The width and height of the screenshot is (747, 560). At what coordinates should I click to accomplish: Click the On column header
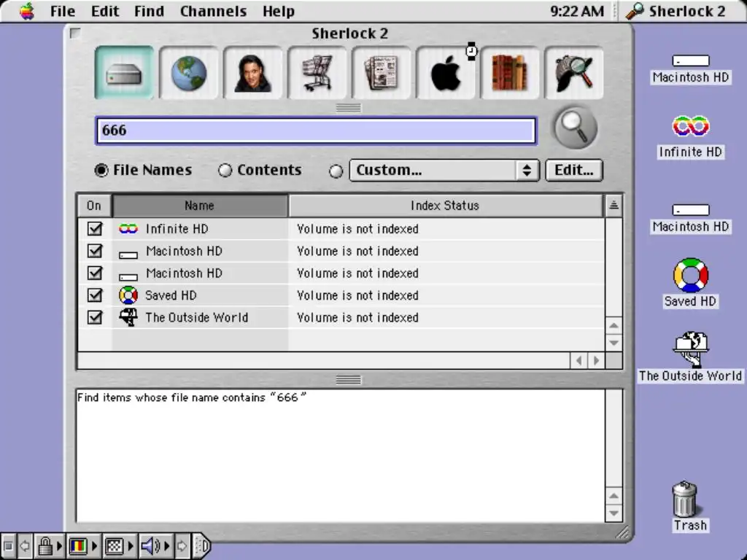coord(94,205)
